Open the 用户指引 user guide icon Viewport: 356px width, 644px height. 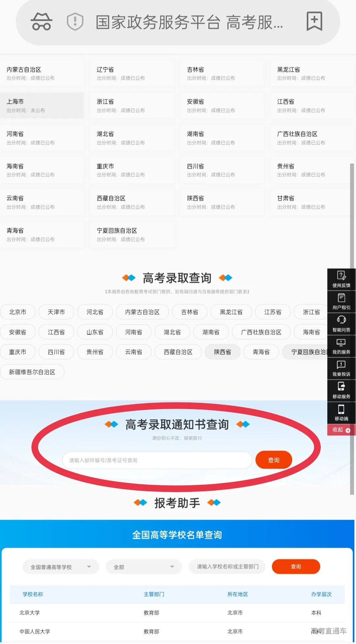(x=341, y=302)
